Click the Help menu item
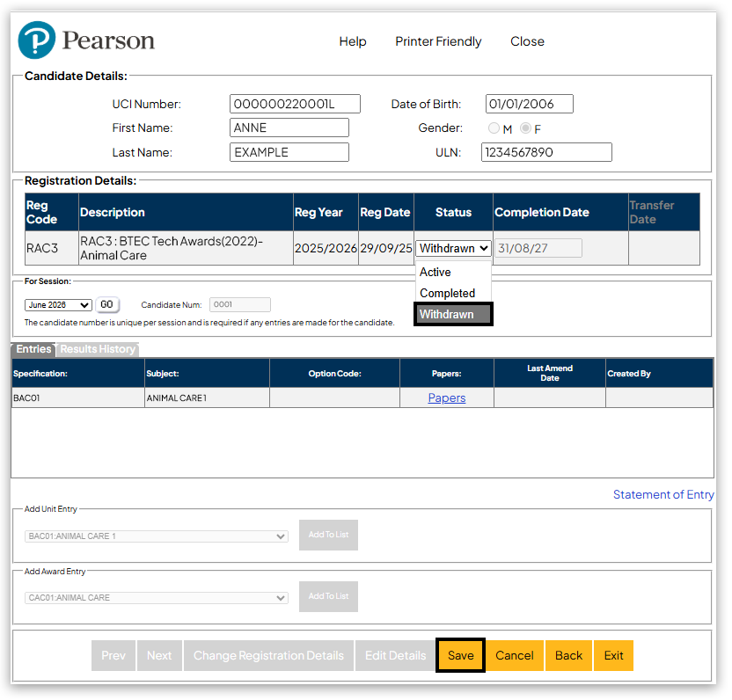This screenshot has width=732, height=700. pos(353,41)
